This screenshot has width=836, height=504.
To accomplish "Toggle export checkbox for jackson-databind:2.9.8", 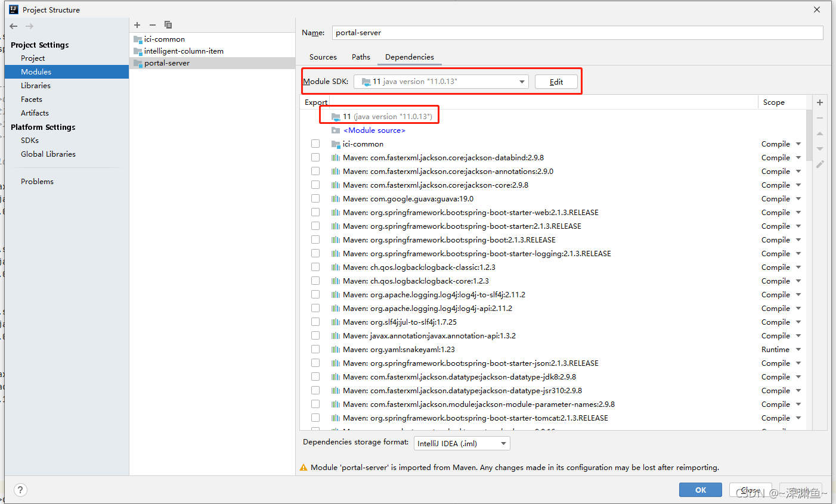I will coord(315,158).
